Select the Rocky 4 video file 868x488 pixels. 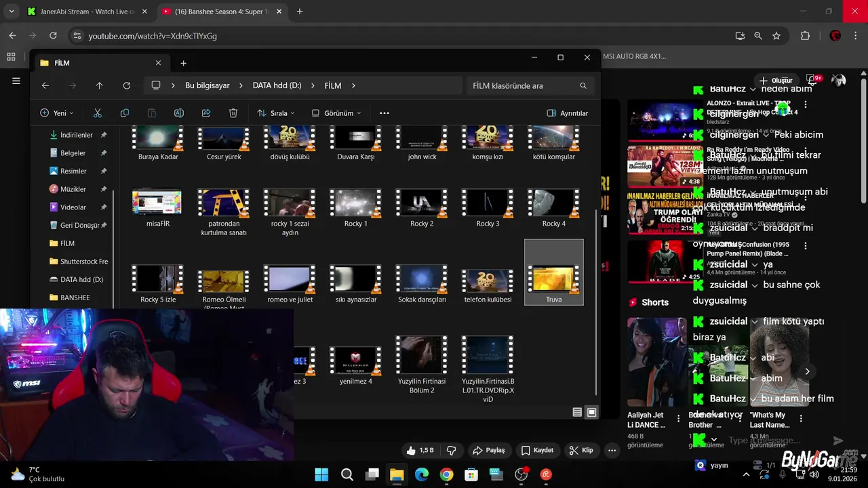[x=553, y=209]
